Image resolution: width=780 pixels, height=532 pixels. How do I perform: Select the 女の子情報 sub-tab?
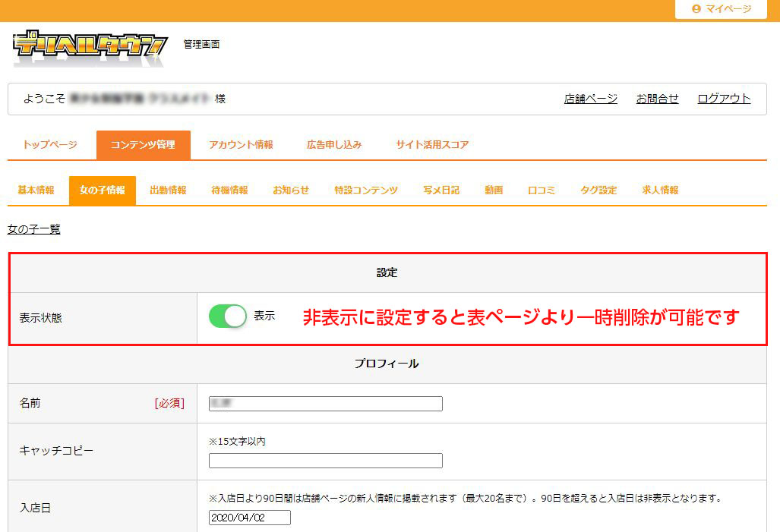coord(103,190)
